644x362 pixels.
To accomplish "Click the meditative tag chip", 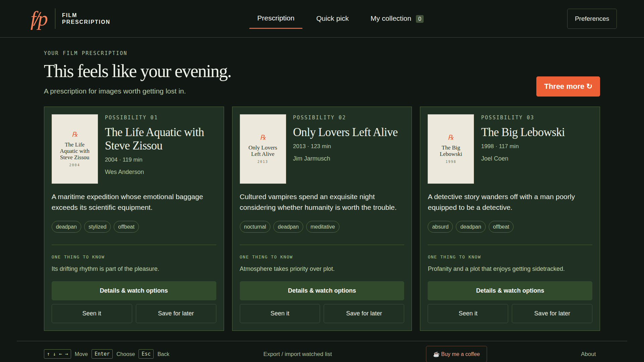I will pyautogui.click(x=323, y=227).
